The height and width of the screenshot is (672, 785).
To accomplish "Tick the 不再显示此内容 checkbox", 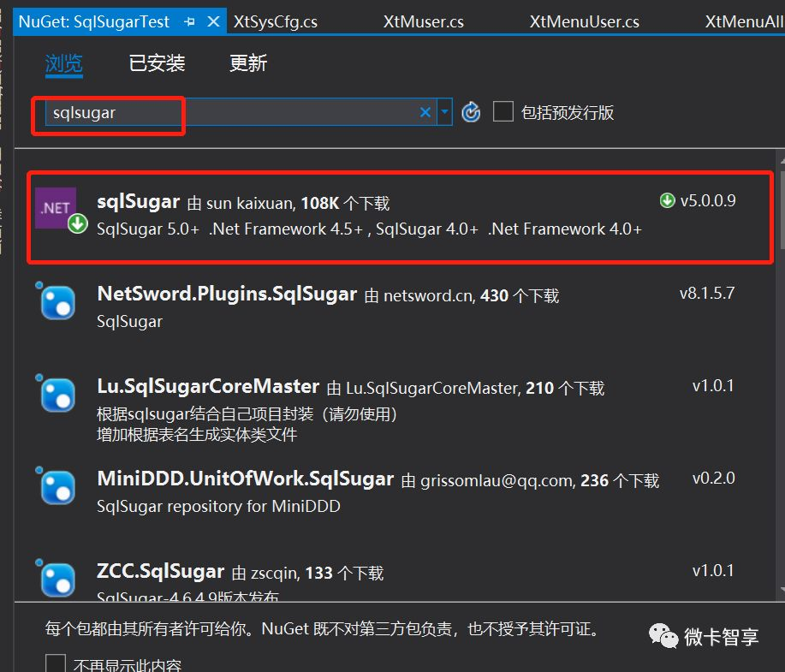I will tap(56, 663).
